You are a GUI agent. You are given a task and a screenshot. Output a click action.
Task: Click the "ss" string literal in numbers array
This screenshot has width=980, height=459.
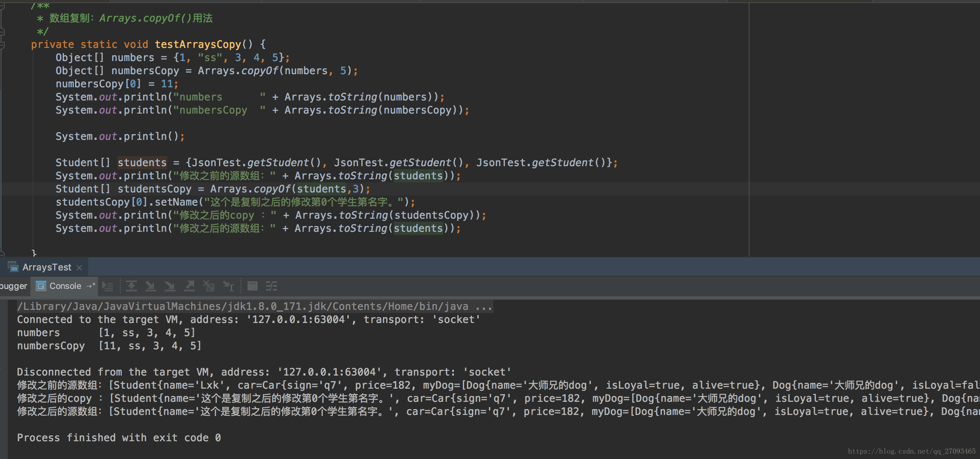[x=210, y=58]
